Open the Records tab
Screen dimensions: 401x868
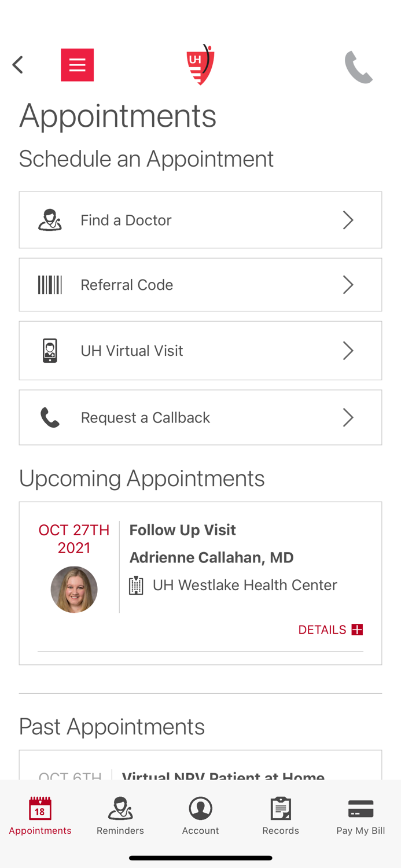(281, 816)
